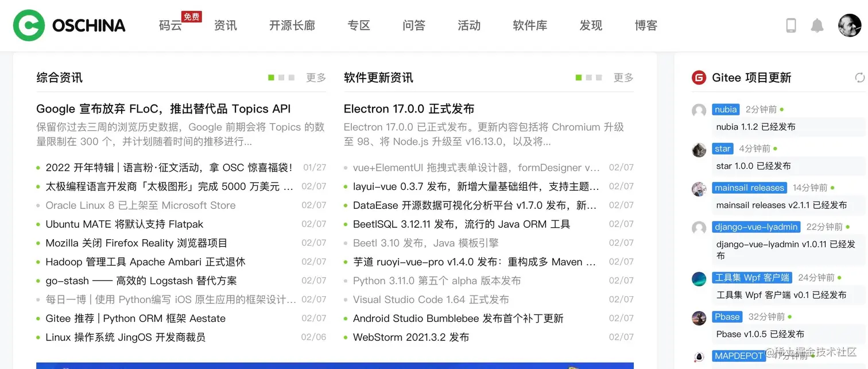Open the mobile phone icon in header

point(791,25)
